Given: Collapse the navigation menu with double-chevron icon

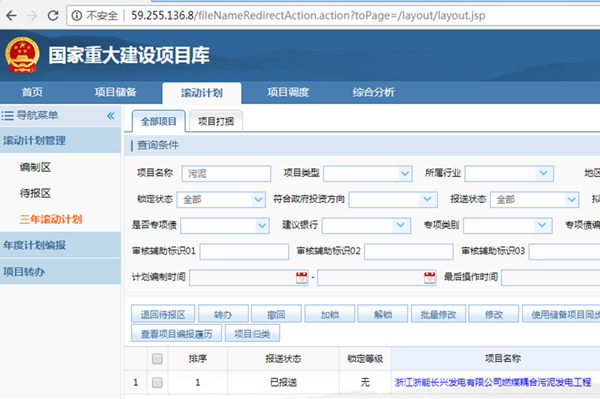Looking at the screenshot, I should tap(111, 116).
